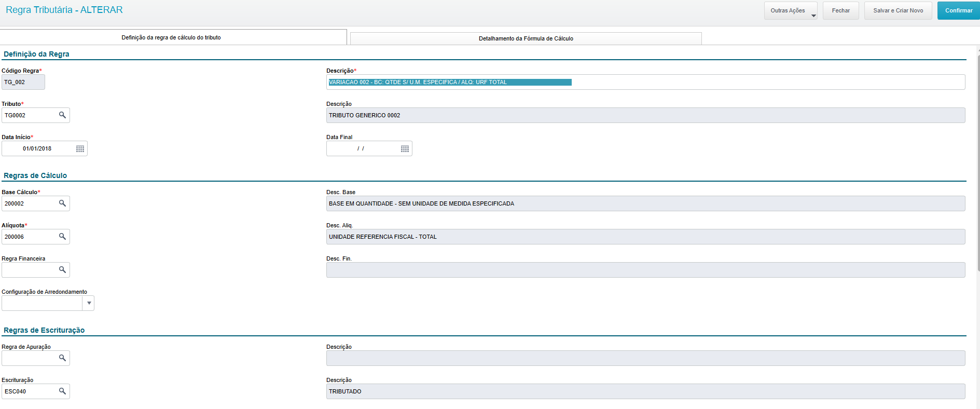
Task: Click the Regra Financeira input field
Action: click(x=29, y=270)
